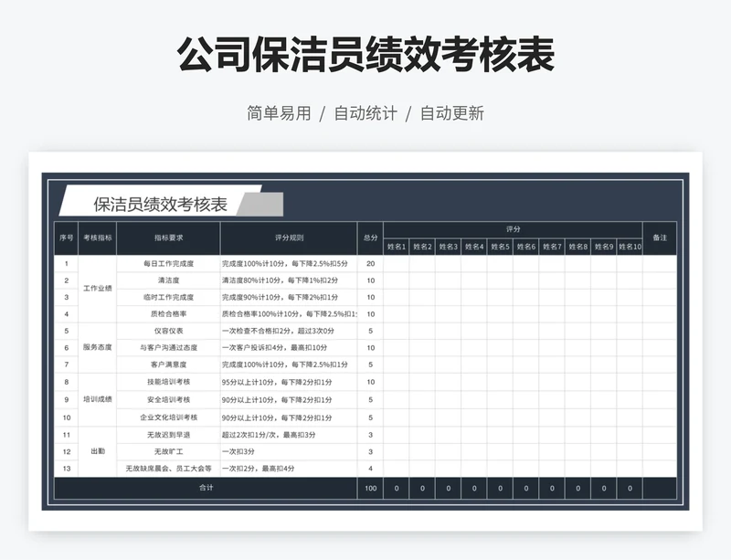Select the 培训成绩 category cell
The width and height of the screenshot is (731, 560).
click(x=98, y=399)
